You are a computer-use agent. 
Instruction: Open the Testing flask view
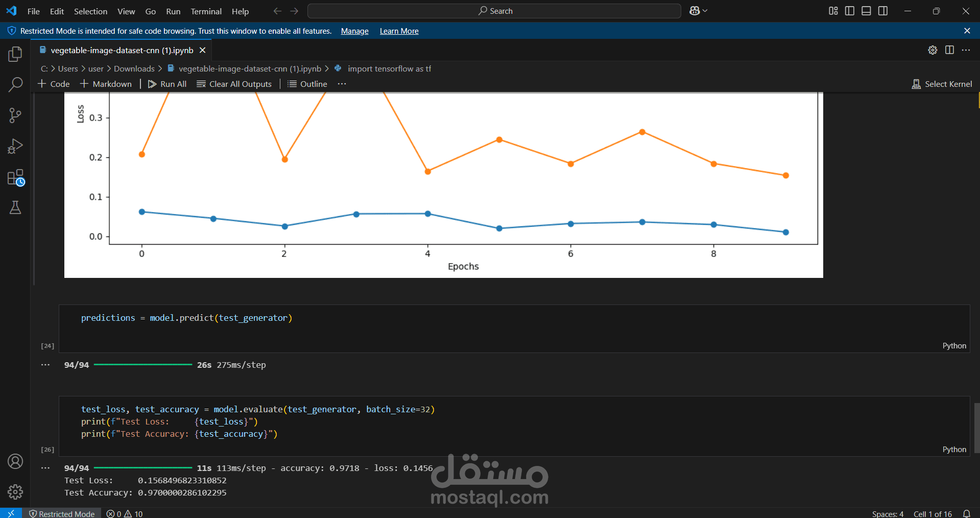(15, 207)
